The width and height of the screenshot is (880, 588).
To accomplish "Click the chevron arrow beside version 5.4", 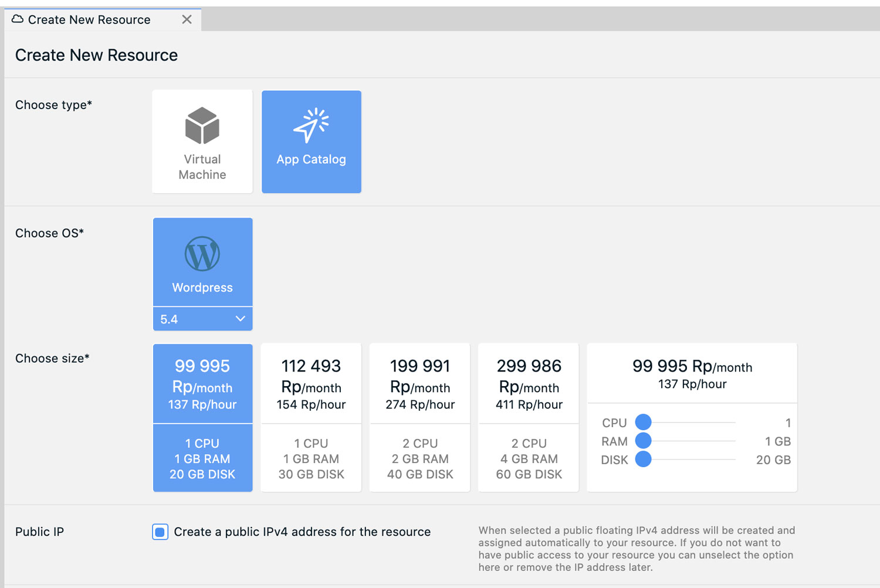I will click(240, 319).
